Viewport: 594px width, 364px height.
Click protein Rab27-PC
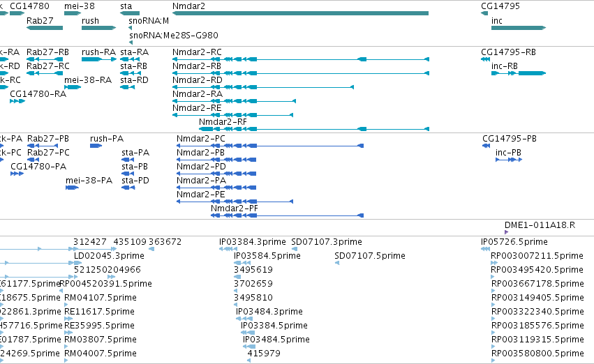[34, 160]
